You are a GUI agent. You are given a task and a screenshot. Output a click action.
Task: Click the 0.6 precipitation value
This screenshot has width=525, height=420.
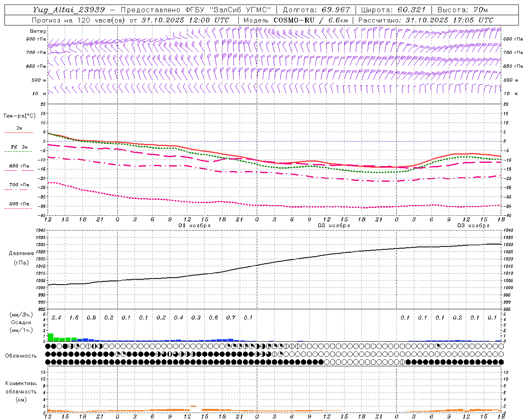pyautogui.click(x=213, y=318)
